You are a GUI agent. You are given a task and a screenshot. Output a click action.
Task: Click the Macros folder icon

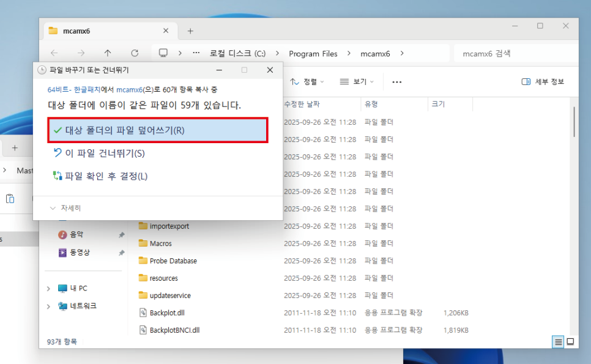coord(143,243)
